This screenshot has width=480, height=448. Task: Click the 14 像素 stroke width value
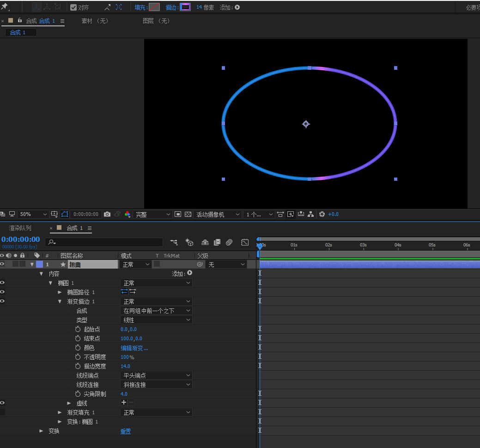[205, 7]
